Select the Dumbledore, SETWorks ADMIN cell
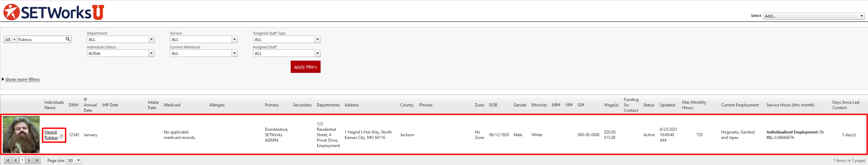868x165 pixels. (276, 135)
